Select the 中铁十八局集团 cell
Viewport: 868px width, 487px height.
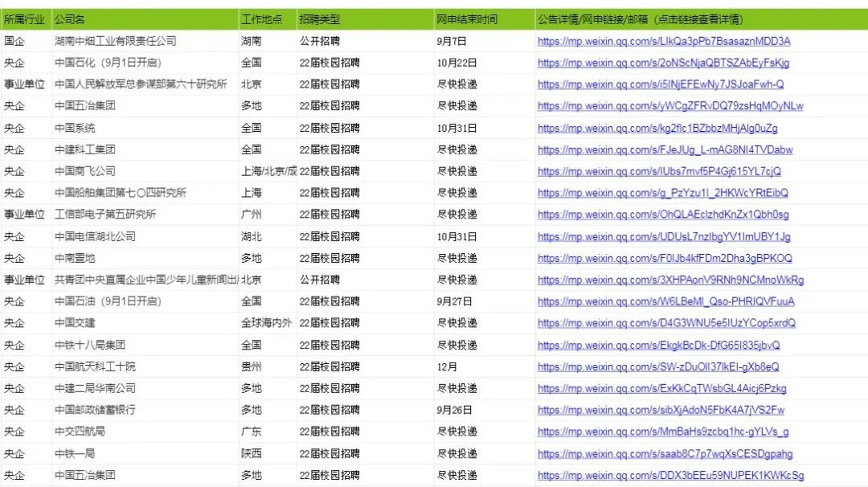pos(145,345)
